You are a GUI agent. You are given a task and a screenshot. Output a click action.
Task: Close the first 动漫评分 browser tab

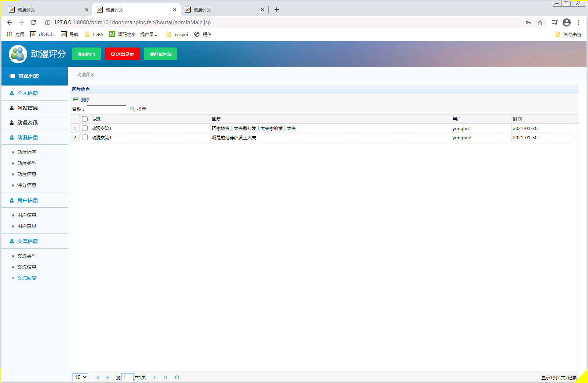[87, 10]
